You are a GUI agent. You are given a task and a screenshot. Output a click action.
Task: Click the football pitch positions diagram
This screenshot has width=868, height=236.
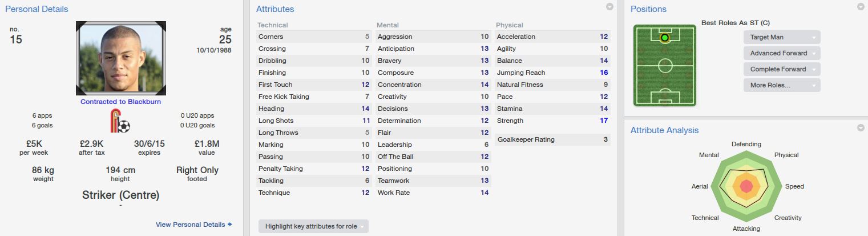665,65
